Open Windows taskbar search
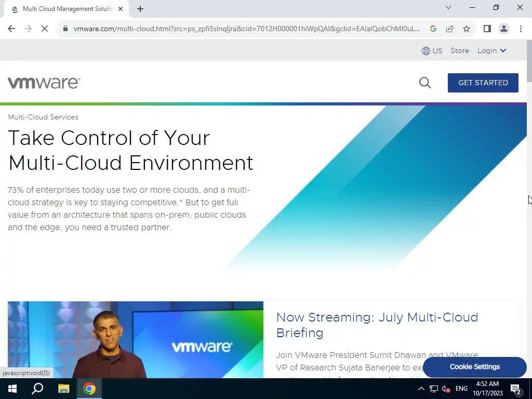532x399 pixels. click(37, 389)
